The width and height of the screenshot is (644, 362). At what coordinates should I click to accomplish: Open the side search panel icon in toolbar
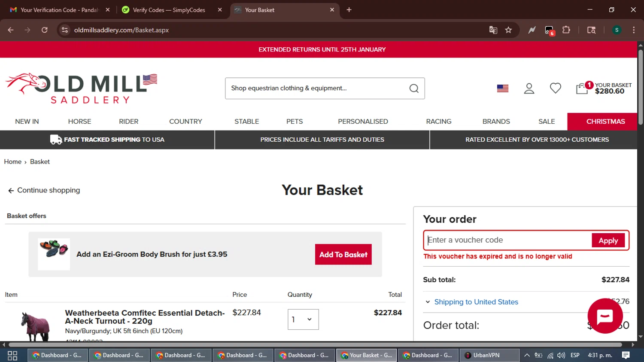click(x=591, y=30)
